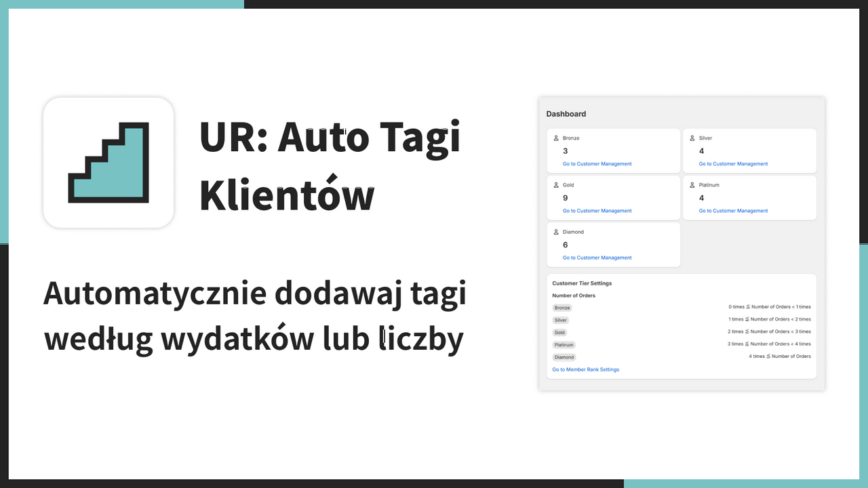Click the Silver card customer count
Viewport: 868px width, 488px height.
point(702,151)
